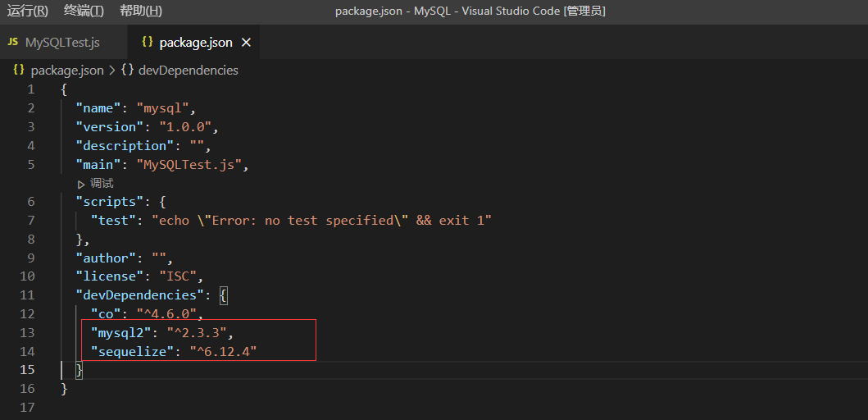Click the "^6.12.4" version value

coord(224,351)
